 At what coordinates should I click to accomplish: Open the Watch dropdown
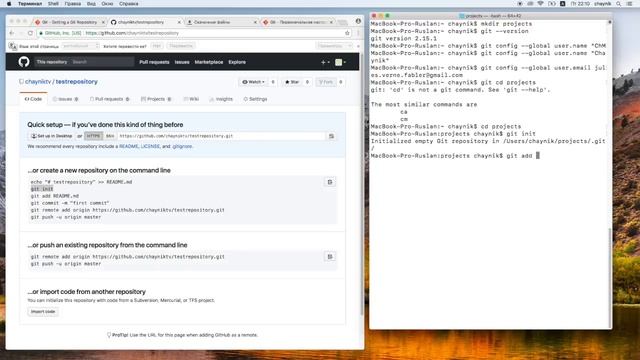[253, 82]
